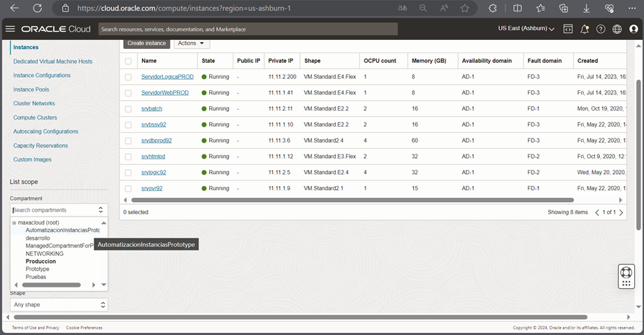Select the Pruebas compartment
Image resolution: width=644 pixels, height=335 pixels.
click(36, 277)
